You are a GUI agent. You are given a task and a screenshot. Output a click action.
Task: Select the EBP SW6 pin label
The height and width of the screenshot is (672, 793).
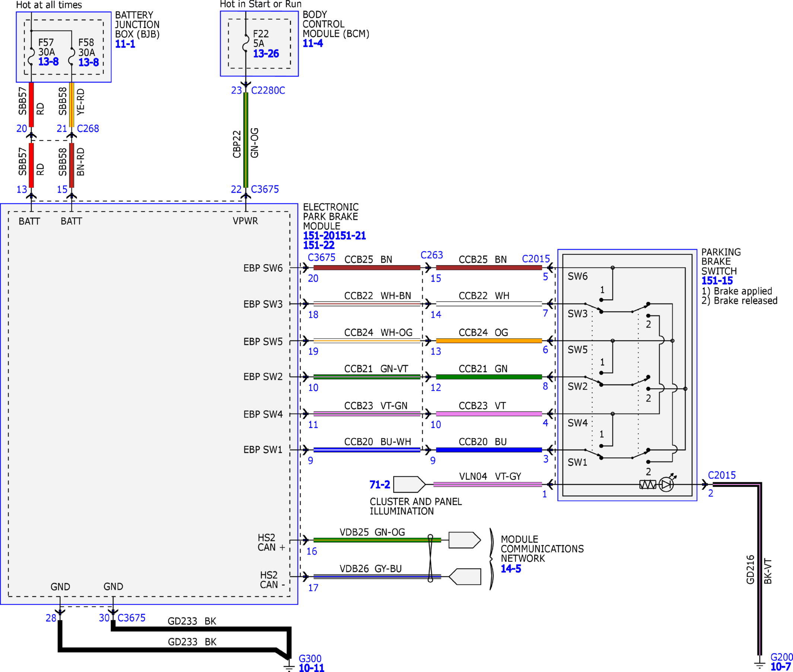(x=263, y=268)
